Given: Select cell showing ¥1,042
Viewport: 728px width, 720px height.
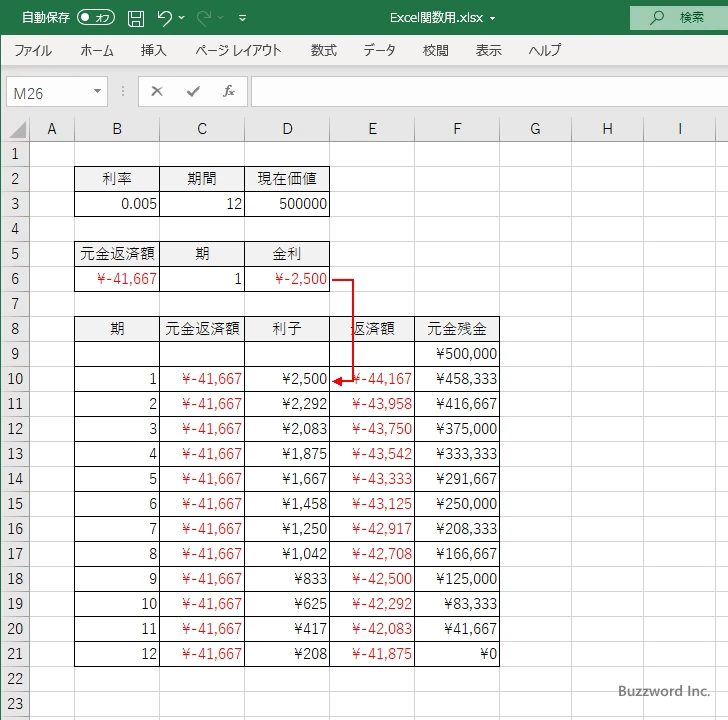Looking at the screenshot, I should [287, 554].
